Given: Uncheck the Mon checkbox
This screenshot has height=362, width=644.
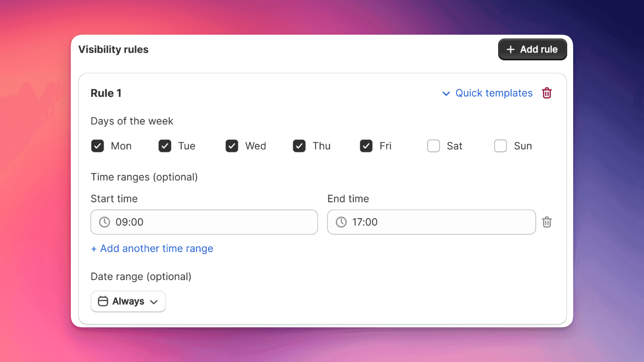Looking at the screenshot, I should (98, 146).
